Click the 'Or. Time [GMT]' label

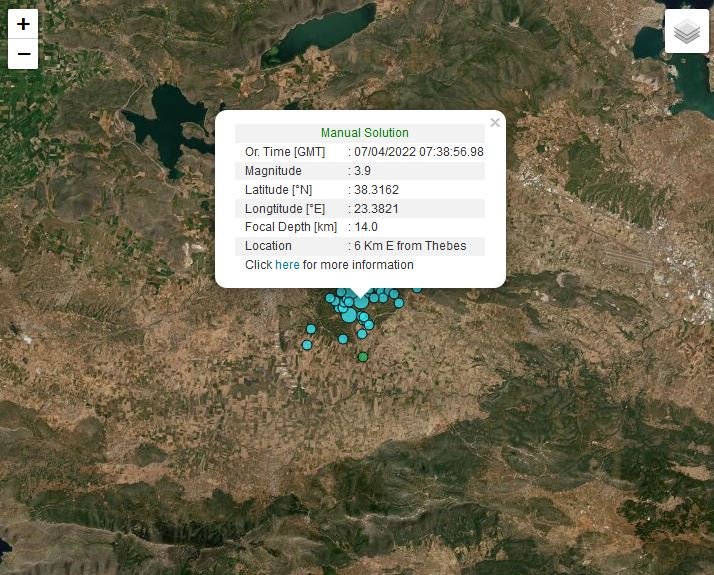pos(285,152)
